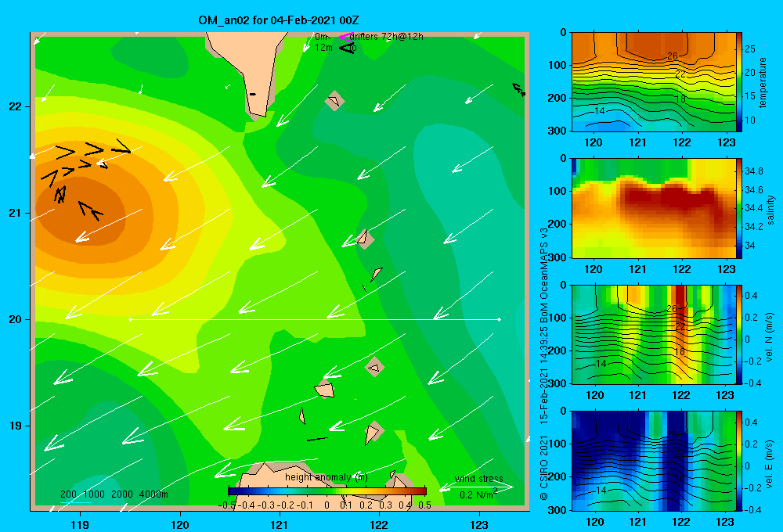This screenshot has height=532, width=783.
Task: Click the '0.5' end of height anomaly scale
Action: point(424,505)
